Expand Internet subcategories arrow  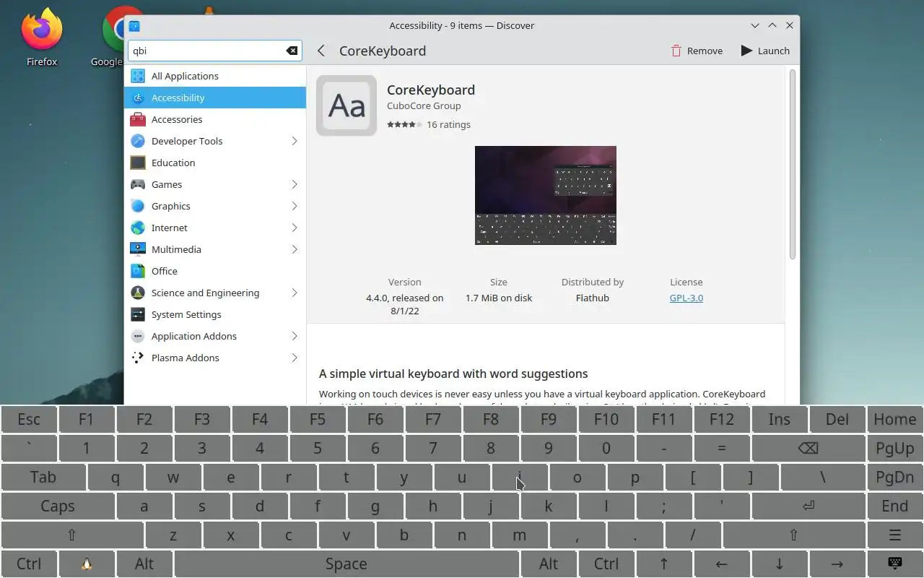(295, 228)
